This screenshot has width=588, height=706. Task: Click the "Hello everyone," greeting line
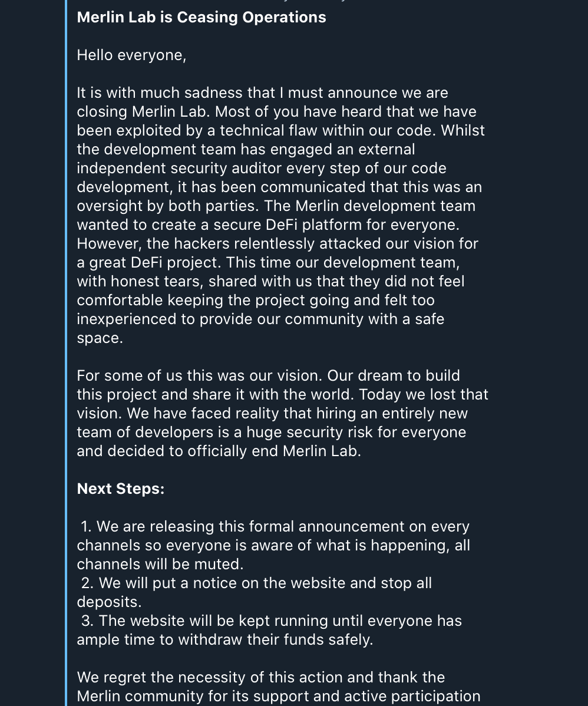point(131,55)
